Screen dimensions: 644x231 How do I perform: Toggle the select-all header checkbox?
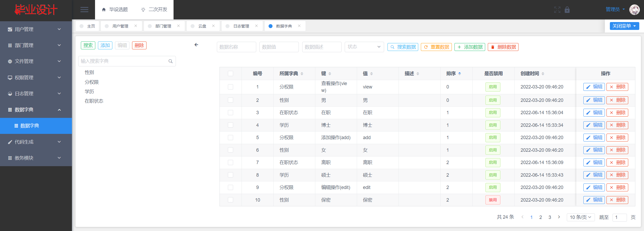(x=231, y=73)
